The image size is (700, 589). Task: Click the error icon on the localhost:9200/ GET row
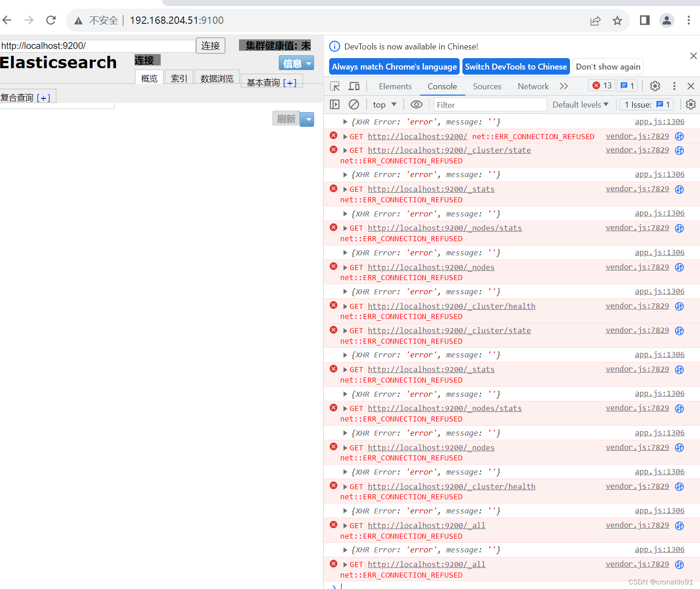point(333,135)
